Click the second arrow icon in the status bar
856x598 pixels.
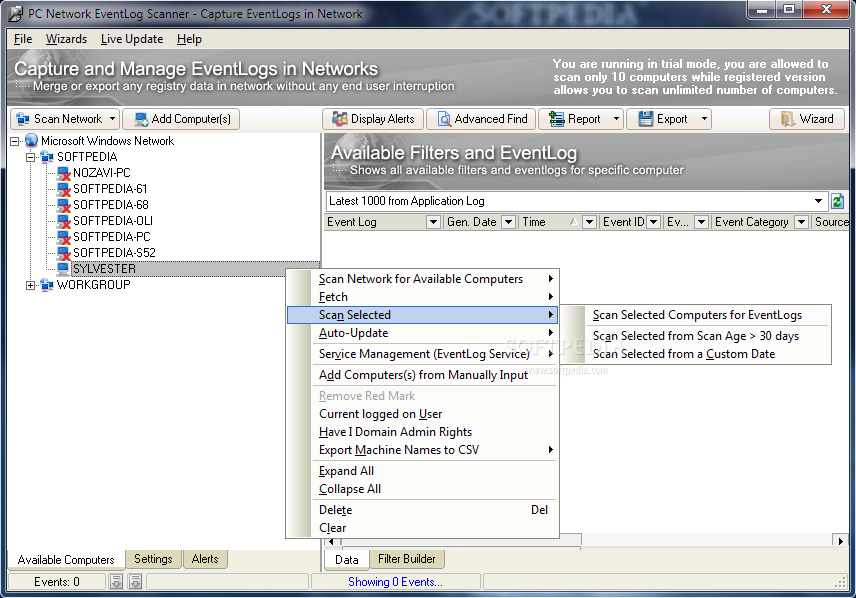click(135, 582)
